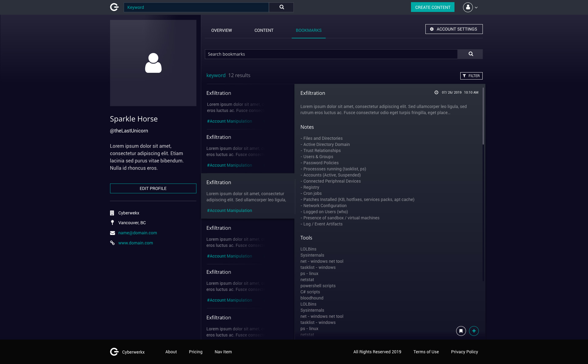Click the location pin icon near Vancouver, BC
The width and height of the screenshot is (588, 364).
point(112,222)
